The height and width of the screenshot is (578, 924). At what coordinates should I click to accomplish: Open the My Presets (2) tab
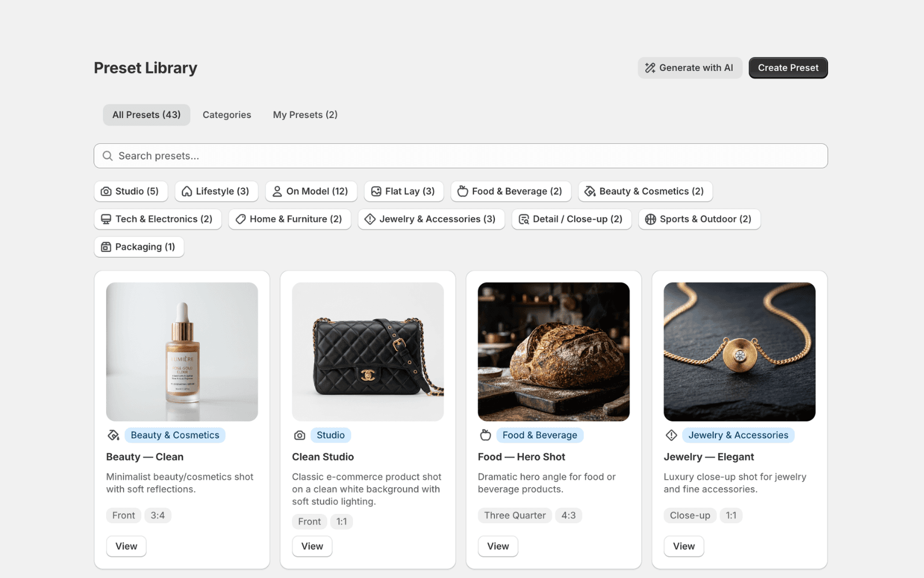(x=305, y=115)
